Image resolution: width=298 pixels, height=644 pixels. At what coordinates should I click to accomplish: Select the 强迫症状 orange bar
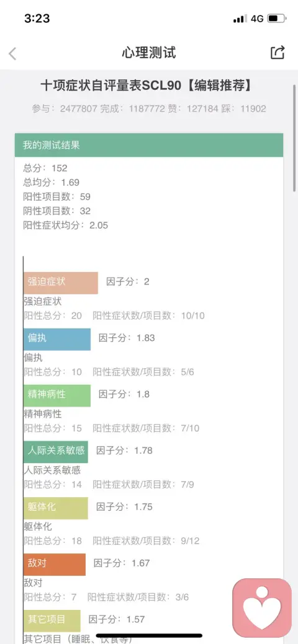click(61, 283)
